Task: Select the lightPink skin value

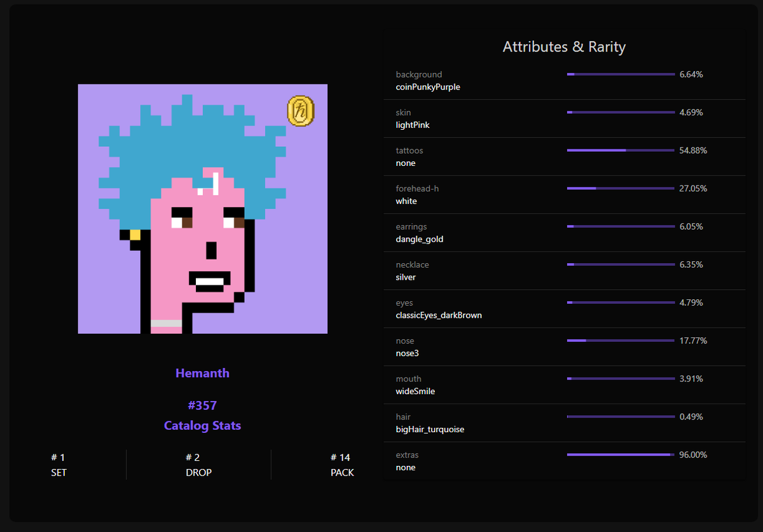Action: coord(413,125)
